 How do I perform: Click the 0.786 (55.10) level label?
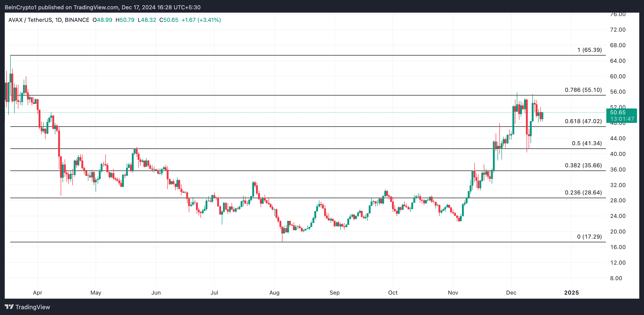(x=583, y=90)
